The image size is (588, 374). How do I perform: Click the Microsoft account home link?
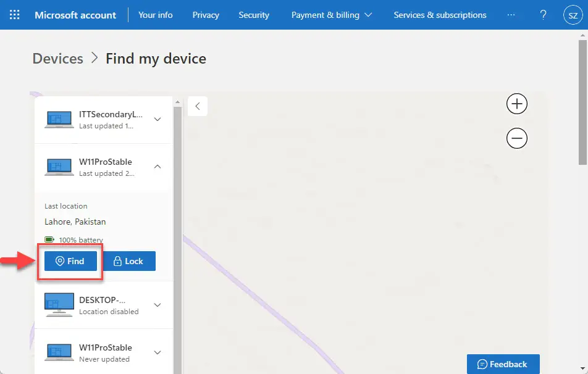[75, 15]
